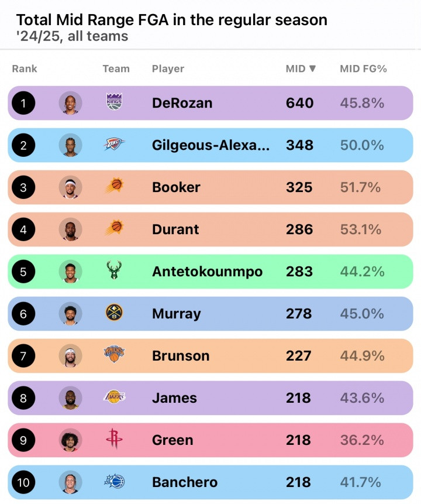The height and width of the screenshot is (504, 421).
Task: Click the Suns logo in Booker's row
Action: (x=115, y=186)
